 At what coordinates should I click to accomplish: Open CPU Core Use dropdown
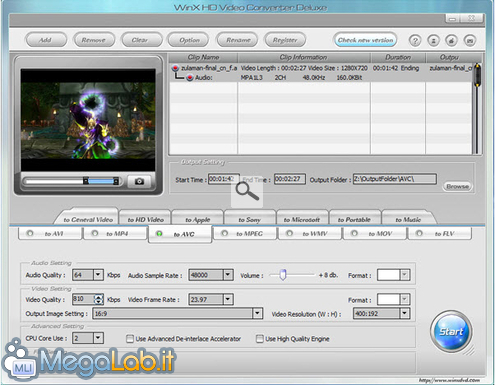tap(98, 338)
